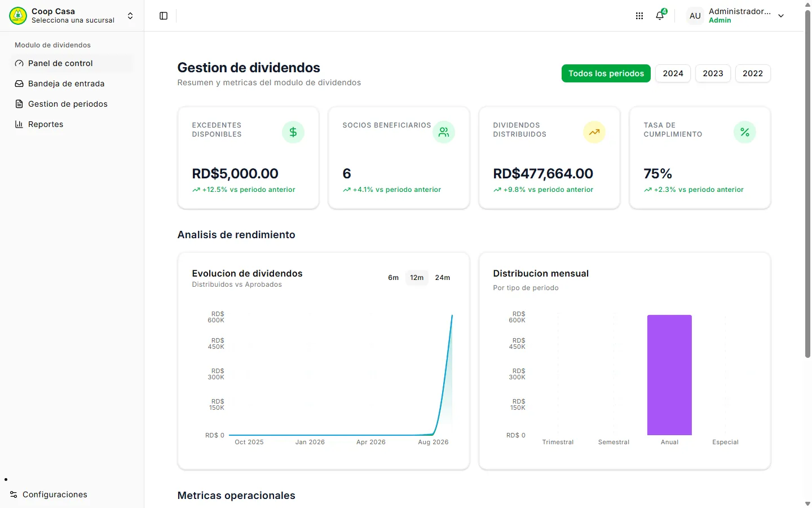This screenshot has width=812, height=508.
Task: Click the +9.8% vs periodo anterior text
Action: [x=548, y=190]
